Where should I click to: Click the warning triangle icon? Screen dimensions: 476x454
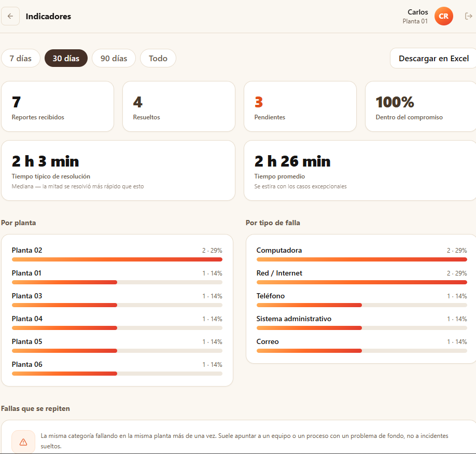(23, 442)
